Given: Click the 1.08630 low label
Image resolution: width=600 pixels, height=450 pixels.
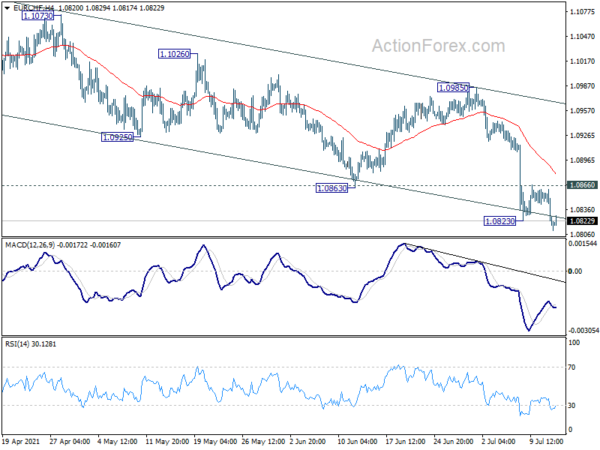Looking at the screenshot, I should (332, 188).
